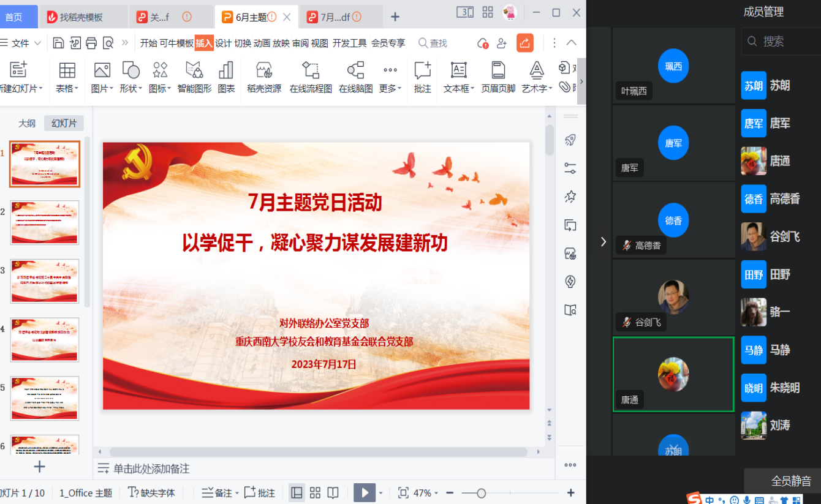821x504 pixels.
Task: Open 在线流程图 online flowchart tool
Action: 311,77
